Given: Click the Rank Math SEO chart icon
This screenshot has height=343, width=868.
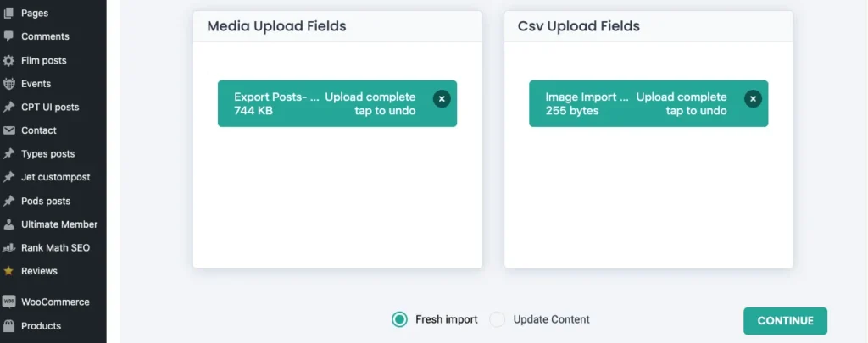Looking at the screenshot, I should pos(8,248).
